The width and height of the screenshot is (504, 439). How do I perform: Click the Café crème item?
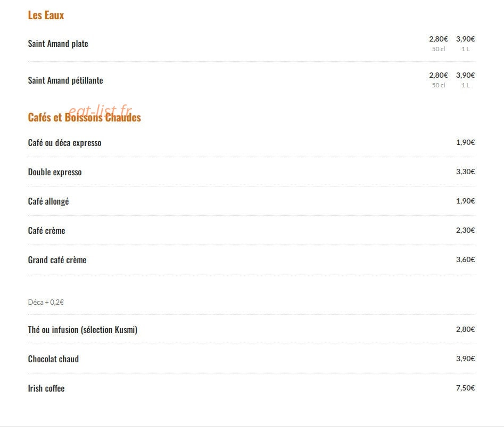pyautogui.click(x=47, y=231)
